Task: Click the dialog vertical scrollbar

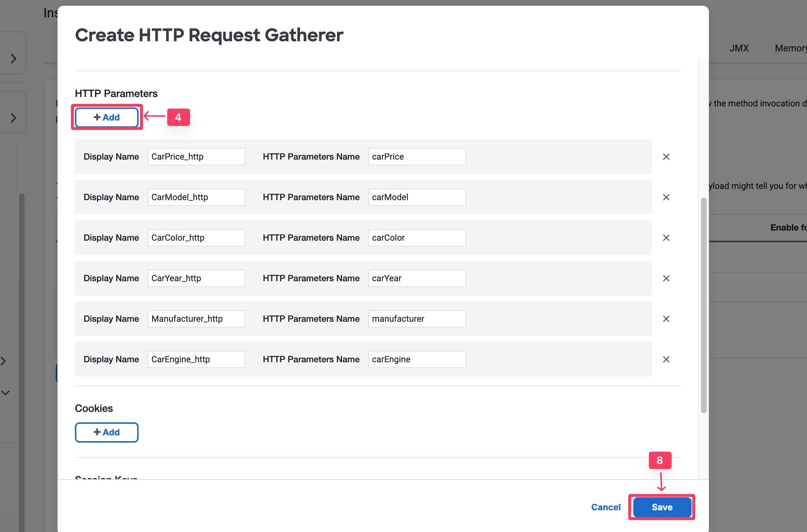Action: [x=704, y=305]
